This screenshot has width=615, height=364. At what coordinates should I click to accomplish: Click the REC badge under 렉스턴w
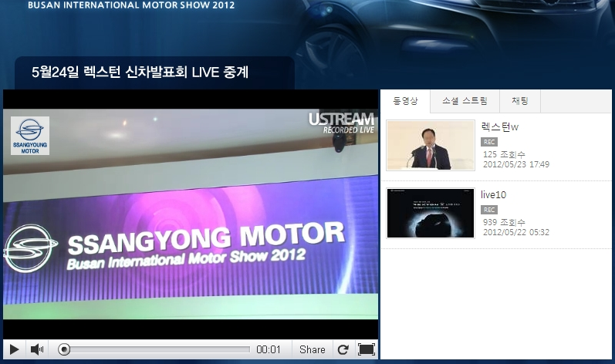(x=488, y=142)
